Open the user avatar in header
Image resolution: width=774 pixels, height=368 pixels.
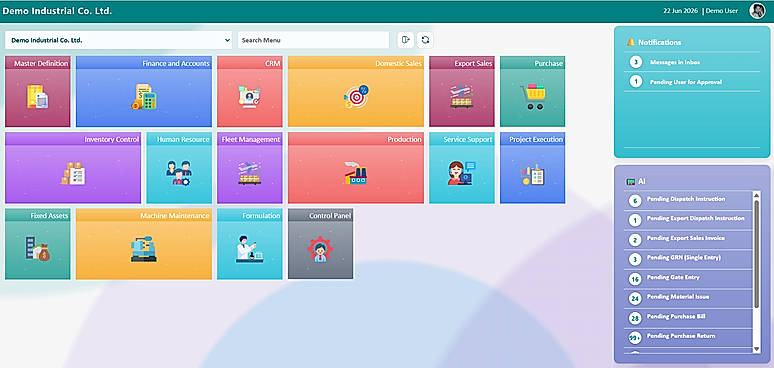tap(757, 11)
